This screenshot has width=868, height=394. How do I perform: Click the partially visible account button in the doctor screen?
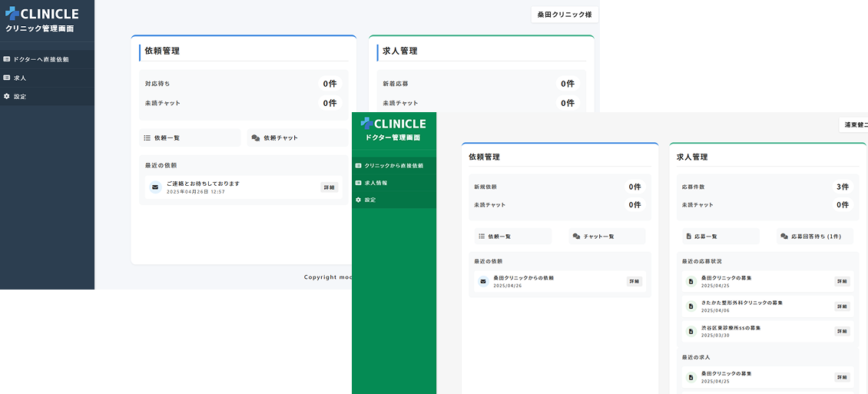pyautogui.click(x=853, y=125)
